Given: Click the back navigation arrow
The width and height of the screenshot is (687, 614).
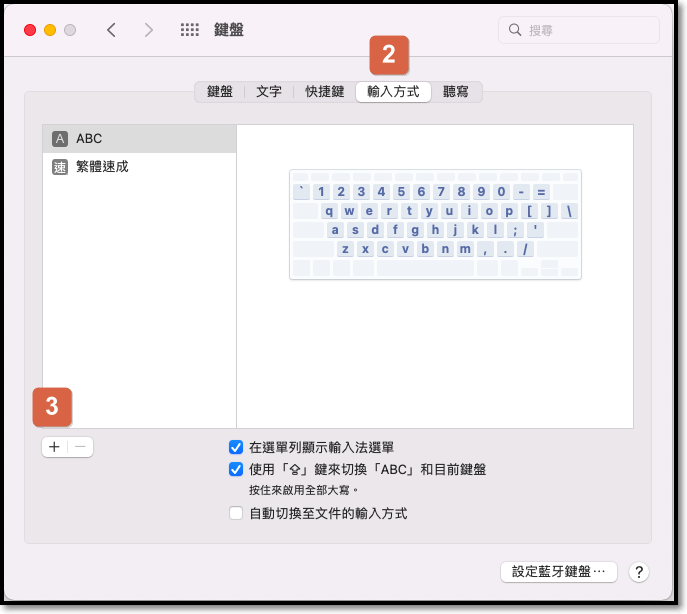Looking at the screenshot, I should click(x=111, y=30).
